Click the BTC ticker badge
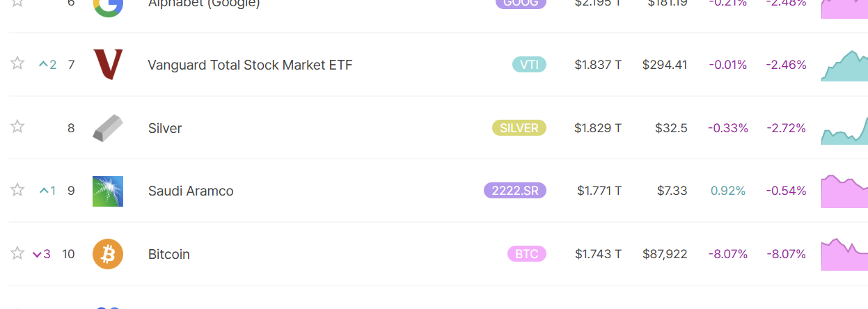The image size is (868, 309). point(527,254)
